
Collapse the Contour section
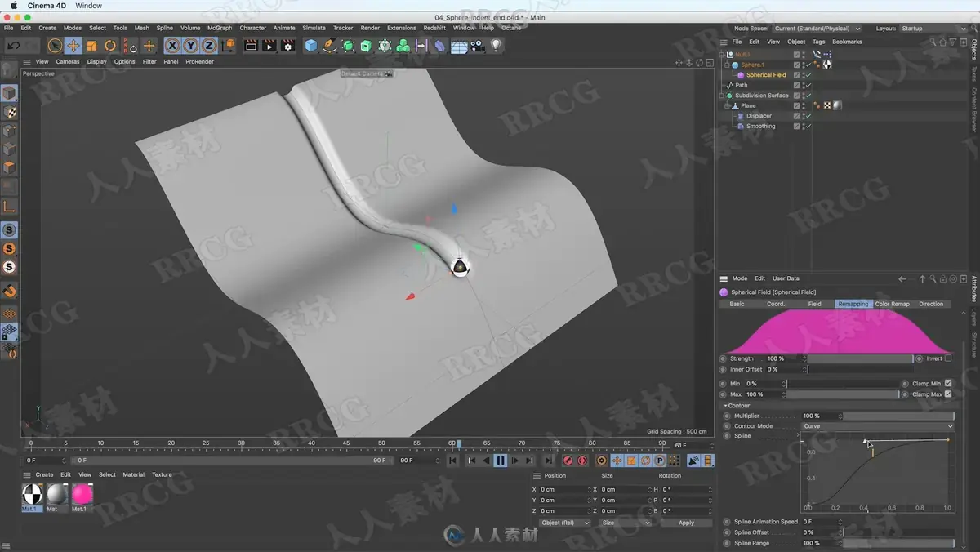(x=724, y=406)
